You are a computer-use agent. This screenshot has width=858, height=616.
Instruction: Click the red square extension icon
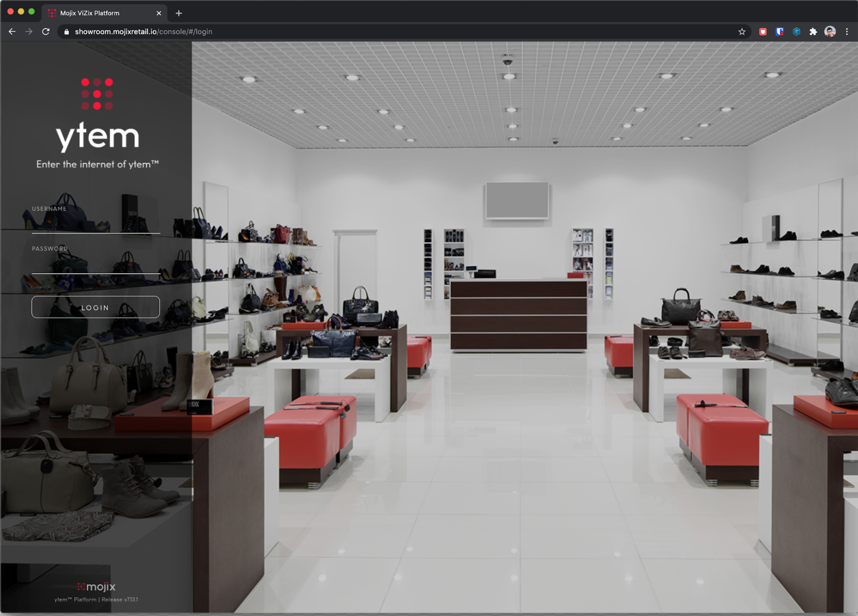(763, 31)
